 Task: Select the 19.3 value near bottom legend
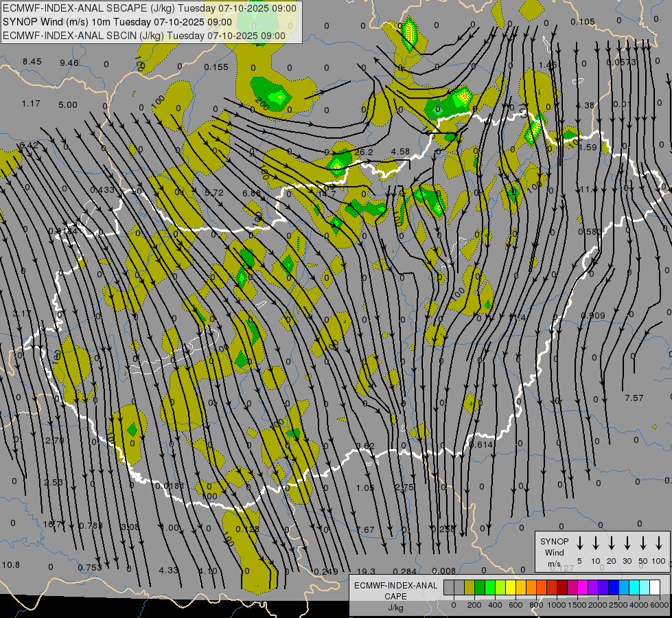[366, 571]
